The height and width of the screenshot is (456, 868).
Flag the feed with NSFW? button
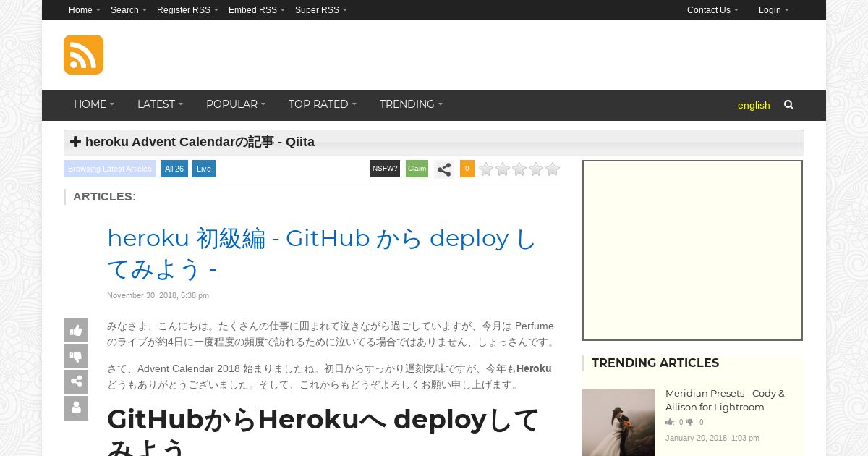[x=385, y=169]
